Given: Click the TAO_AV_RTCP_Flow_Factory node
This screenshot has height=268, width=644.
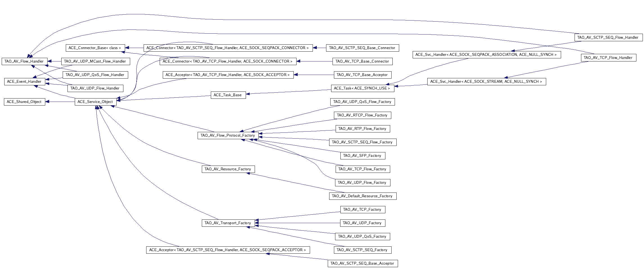Looking at the screenshot, I should (362, 115).
